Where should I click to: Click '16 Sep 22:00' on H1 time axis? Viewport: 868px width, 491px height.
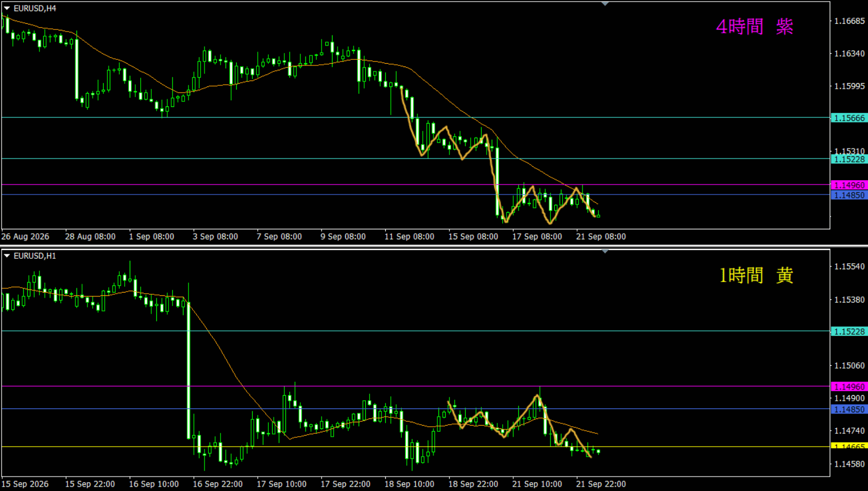(x=218, y=484)
